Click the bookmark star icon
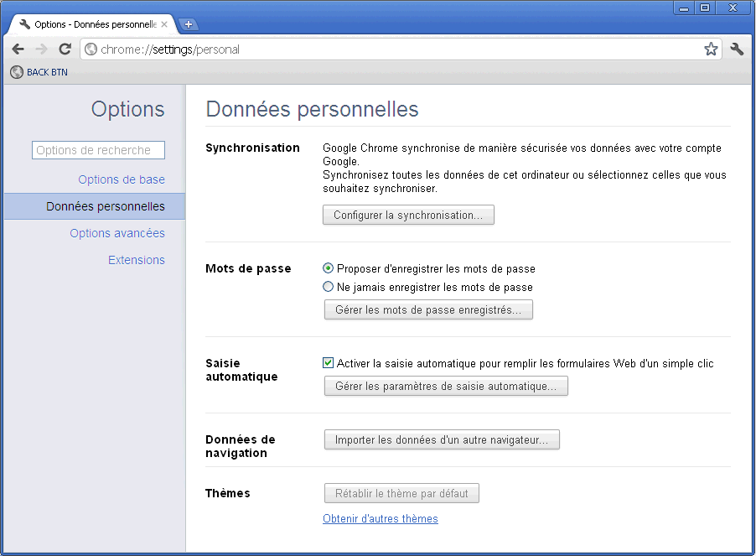 pos(711,49)
